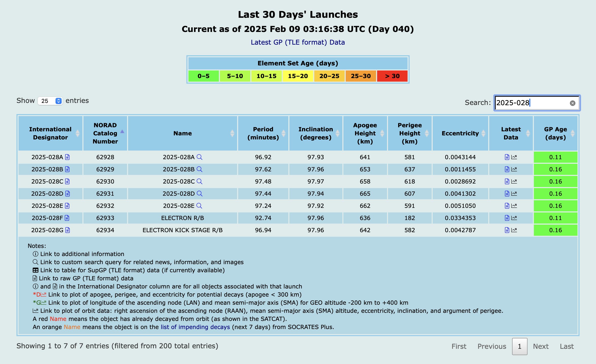The height and width of the screenshot is (364, 596).
Task: Sort by Apogee Height column
Action: click(365, 133)
